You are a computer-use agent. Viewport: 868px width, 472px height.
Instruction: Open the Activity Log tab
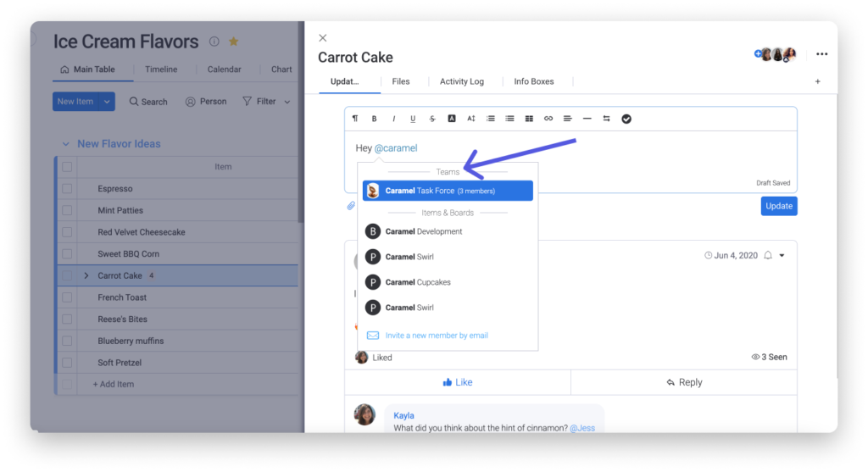(461, 81)
